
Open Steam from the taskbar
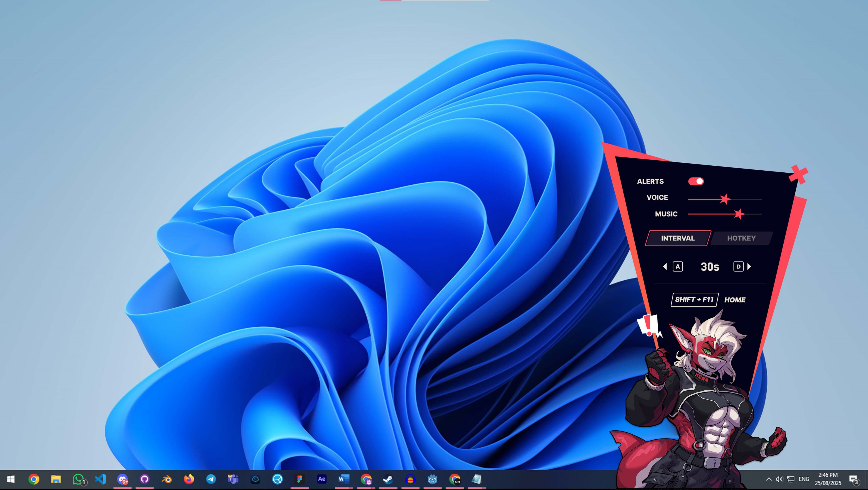[x=388, y=479]
